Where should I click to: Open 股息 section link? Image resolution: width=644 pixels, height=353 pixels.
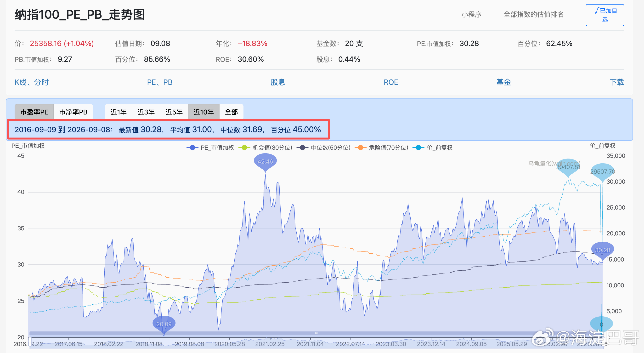click(278, 82)
